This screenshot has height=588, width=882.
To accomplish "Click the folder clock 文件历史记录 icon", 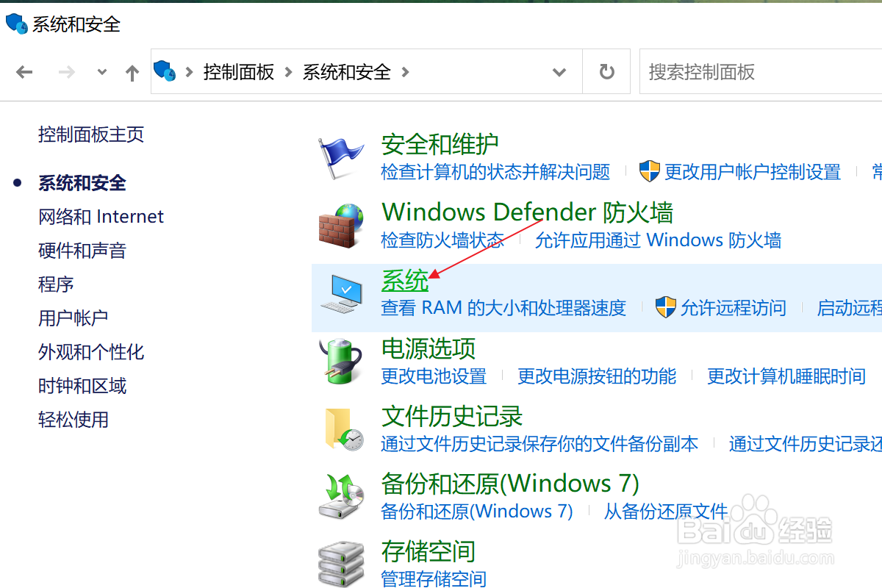I will tap(343, 429).
